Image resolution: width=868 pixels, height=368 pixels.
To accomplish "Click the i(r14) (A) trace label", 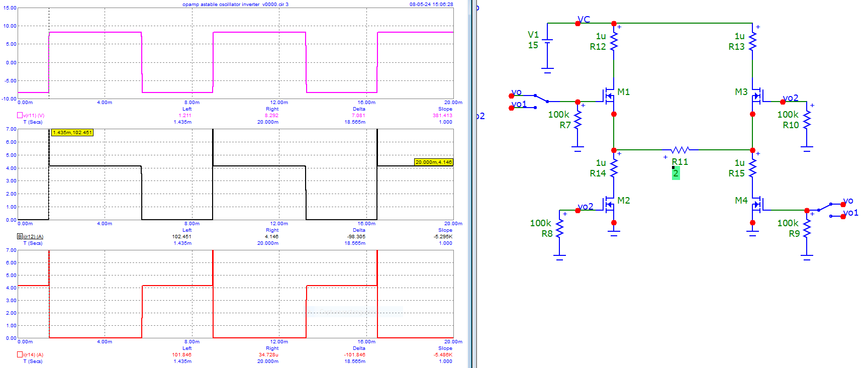I will click(33, 355).
